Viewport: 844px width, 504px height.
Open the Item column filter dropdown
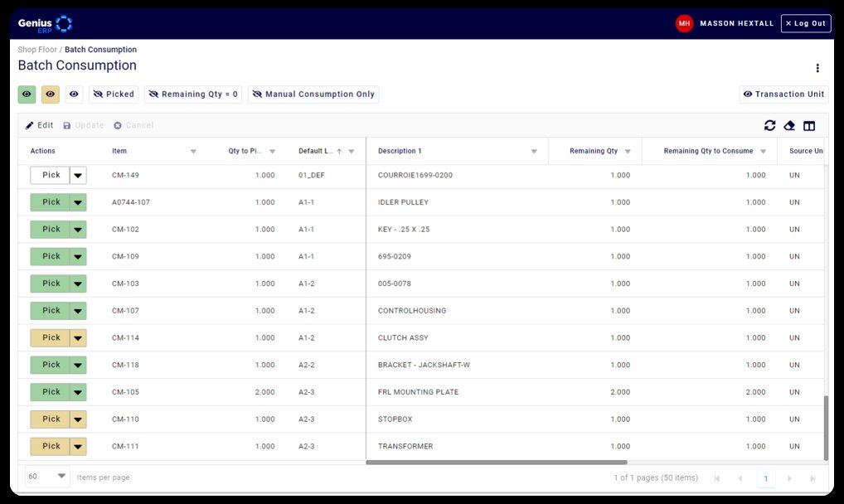click(x=193, y=152)
